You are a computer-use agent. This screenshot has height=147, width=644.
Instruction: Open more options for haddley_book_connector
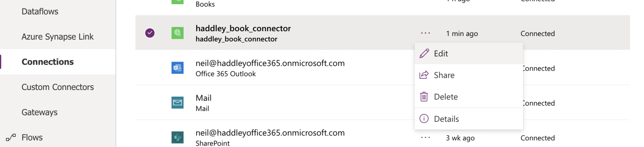click(425, 33)
